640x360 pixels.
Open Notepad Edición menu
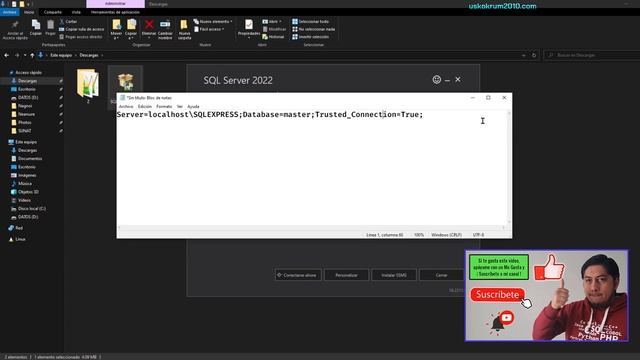(145, 106)
